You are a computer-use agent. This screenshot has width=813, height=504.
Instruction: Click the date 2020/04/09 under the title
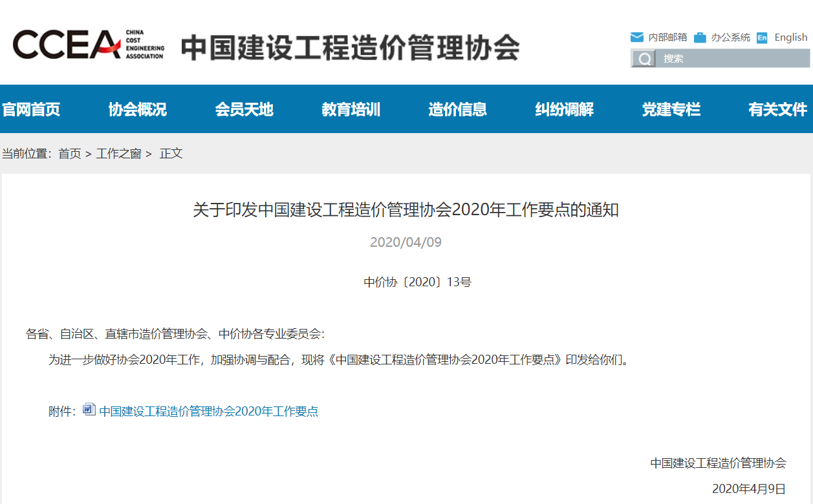[x=406, y=242]
